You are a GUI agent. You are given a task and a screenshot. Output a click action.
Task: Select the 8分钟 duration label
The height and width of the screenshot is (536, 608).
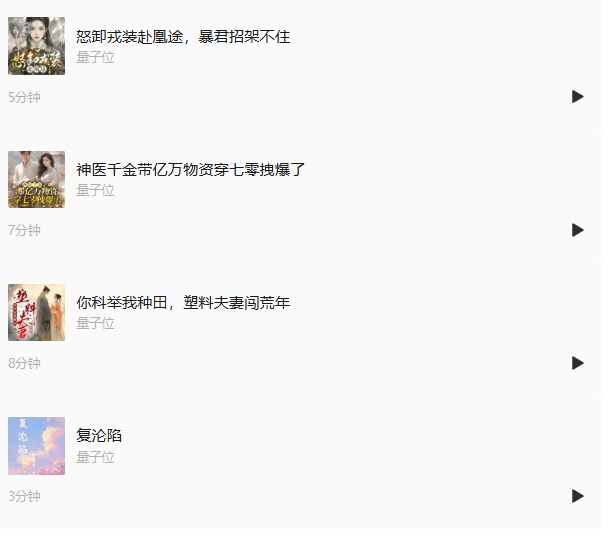click(x=24, y=363)
